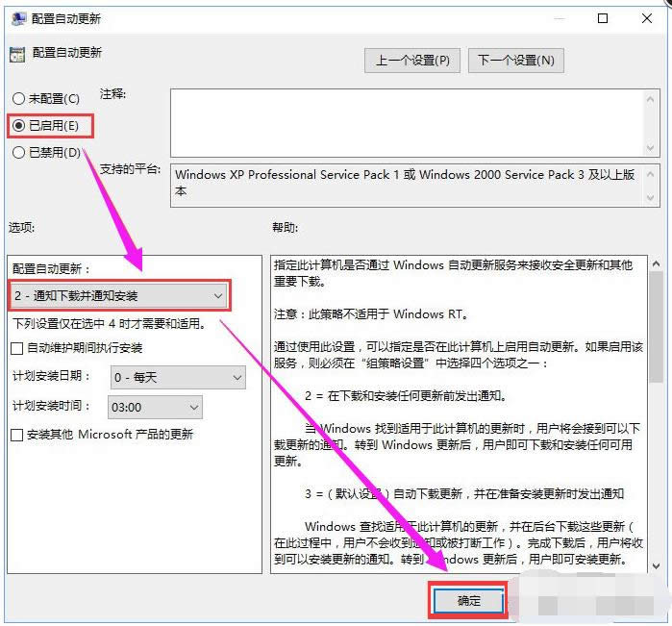Click the up arrow of the 帮助 scrollbar
Image resolution: width=672 pixels, height=626 pixels.
coord(655,264)
